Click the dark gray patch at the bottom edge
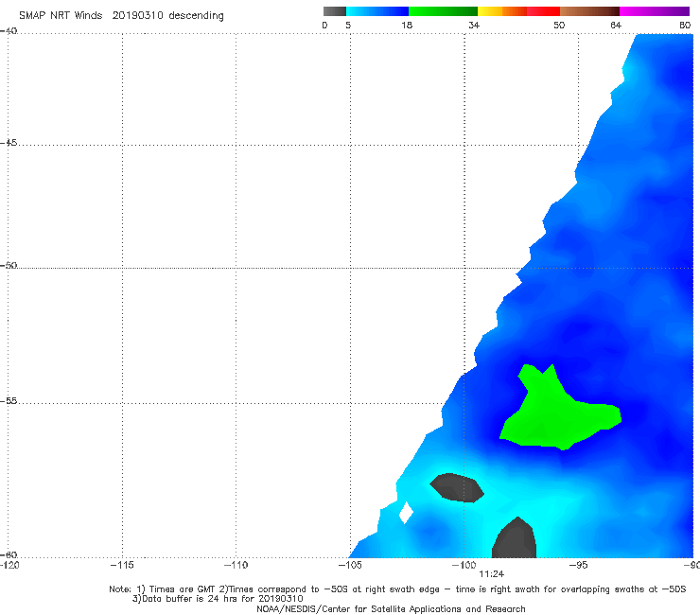 point(515,539)
